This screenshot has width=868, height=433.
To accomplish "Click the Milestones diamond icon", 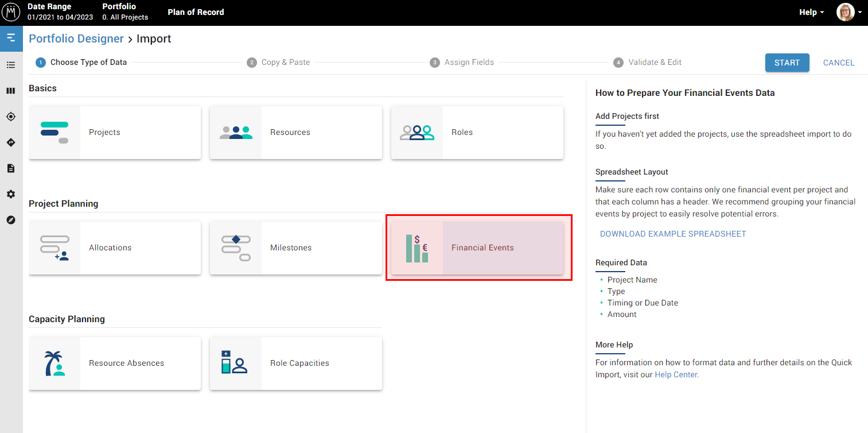I will pyautogui.click(x=236, y=248).
